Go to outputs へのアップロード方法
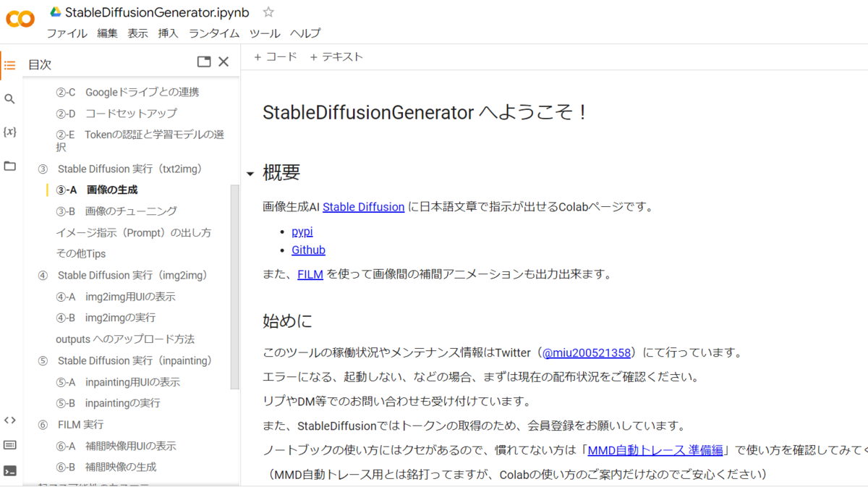The height and width of the screenshot is (487, 868). 125,339
